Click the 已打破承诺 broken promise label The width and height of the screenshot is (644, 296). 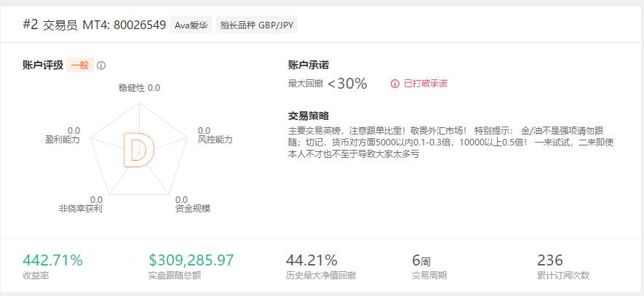pos(426,84)
